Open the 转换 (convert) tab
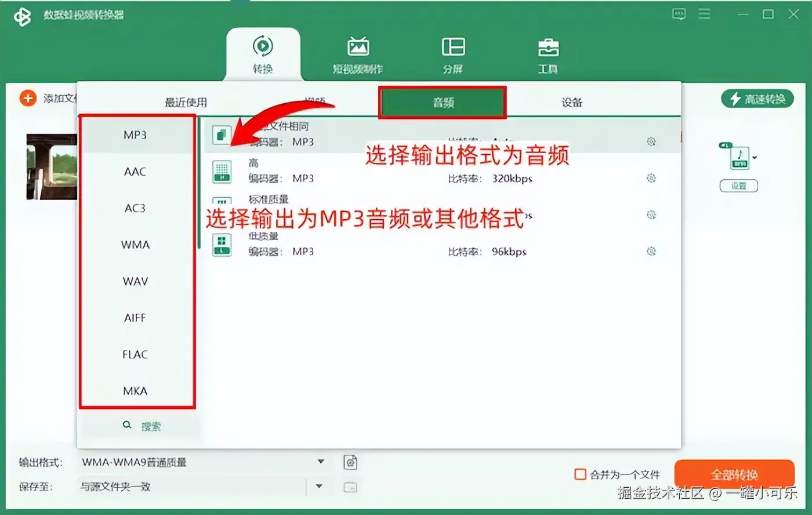 [x=263, y=55]
